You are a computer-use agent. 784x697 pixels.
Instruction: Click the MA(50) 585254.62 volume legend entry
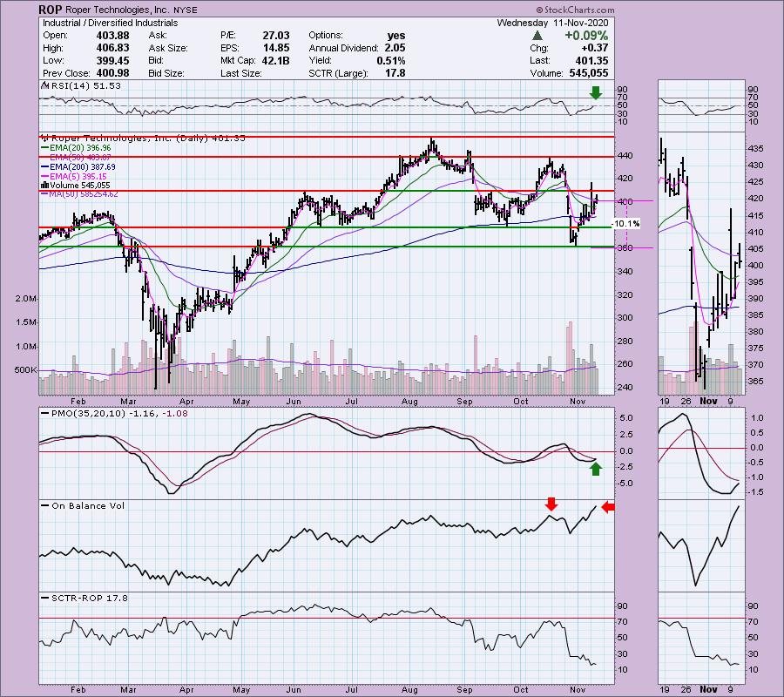click(80, 194)
